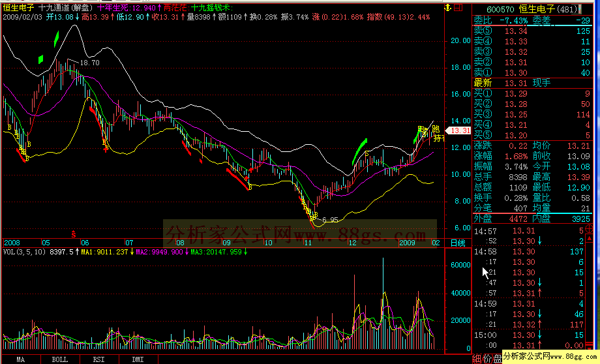Click the 20.00 price axis label
Screen dimensions: 600x364
click(460, 40)
